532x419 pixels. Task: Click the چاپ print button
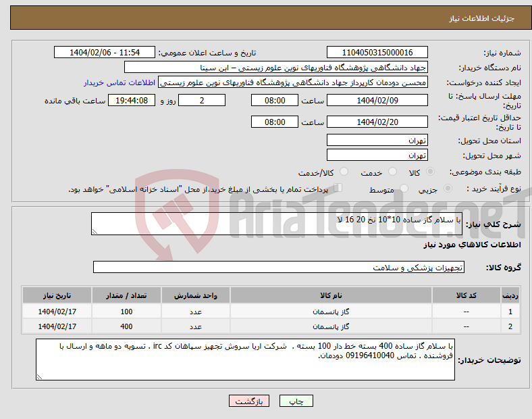(296, 401)
